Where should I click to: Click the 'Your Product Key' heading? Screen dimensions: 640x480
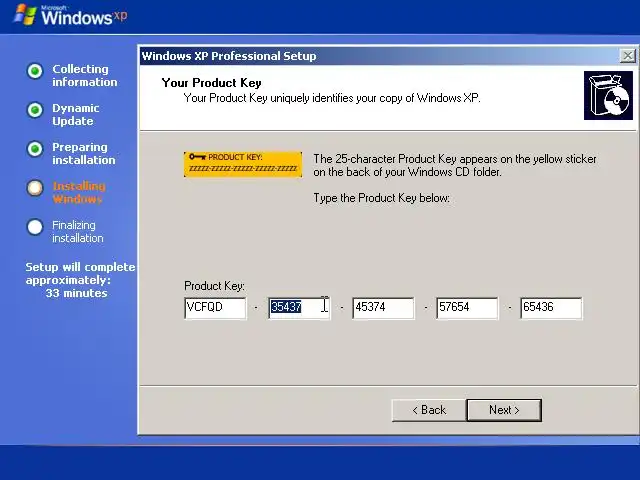(211, 83)
